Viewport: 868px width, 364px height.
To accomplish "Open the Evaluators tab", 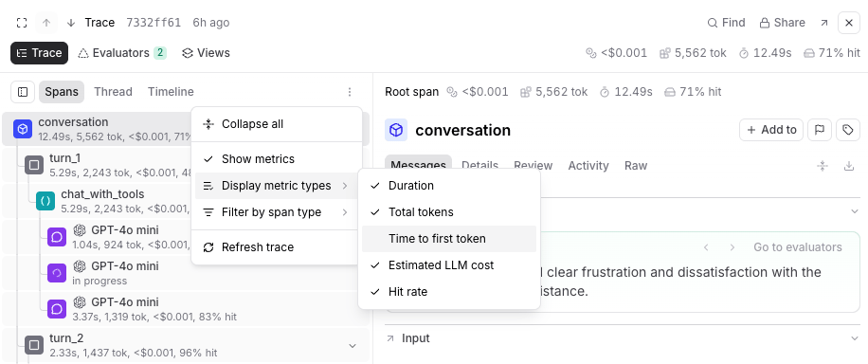I will tap(122, 53).
